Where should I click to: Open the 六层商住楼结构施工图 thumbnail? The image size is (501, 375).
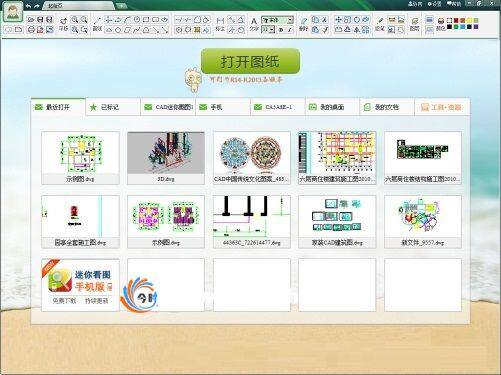(x=423, y=158)
